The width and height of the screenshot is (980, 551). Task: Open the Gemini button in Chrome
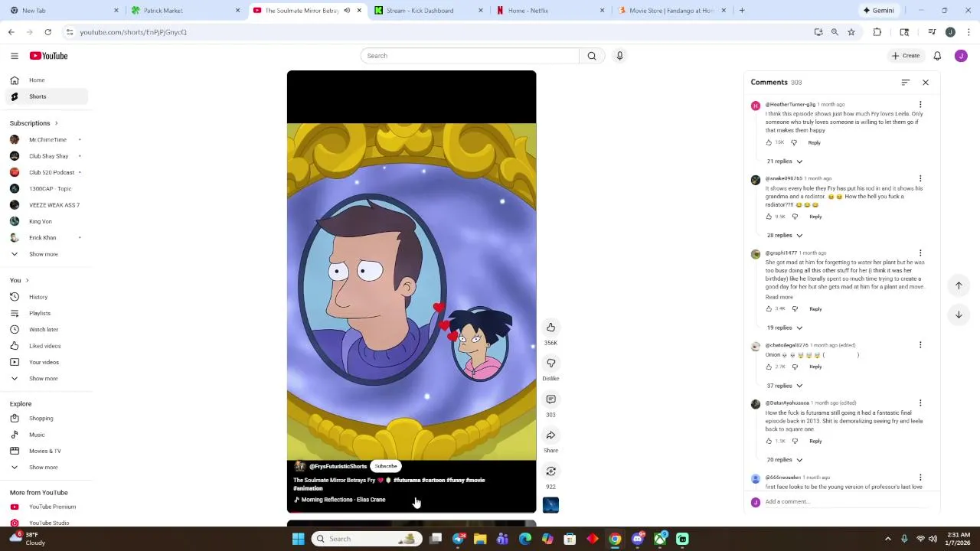point(879,11)
